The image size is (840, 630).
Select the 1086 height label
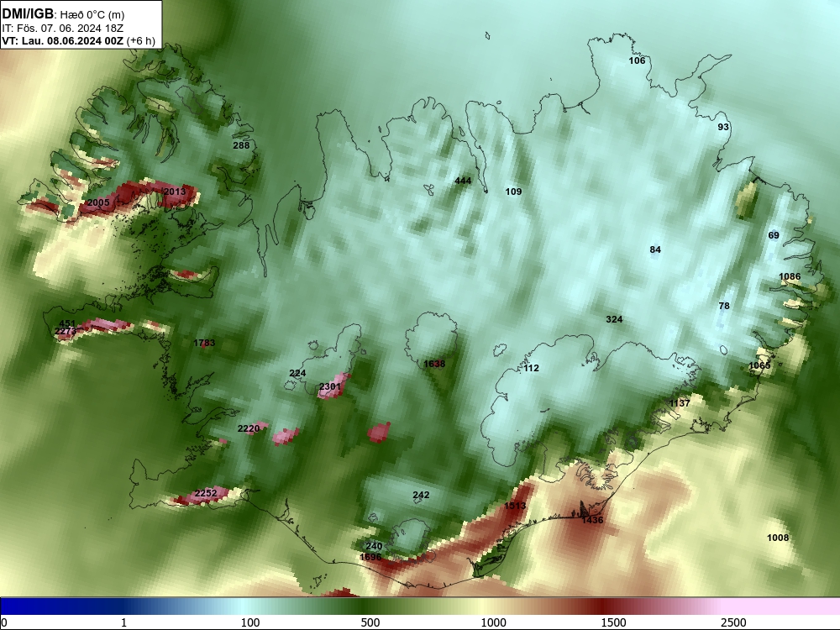(790, 276)
